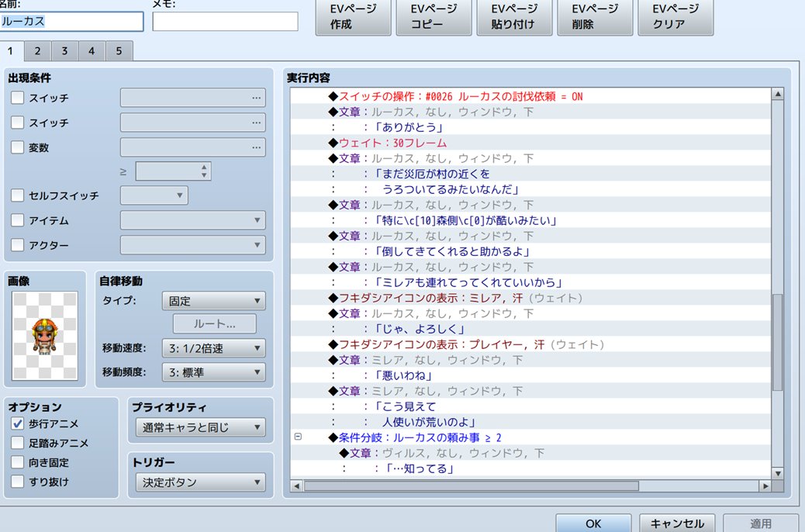Open the アクター dropdown

point(193,245)
